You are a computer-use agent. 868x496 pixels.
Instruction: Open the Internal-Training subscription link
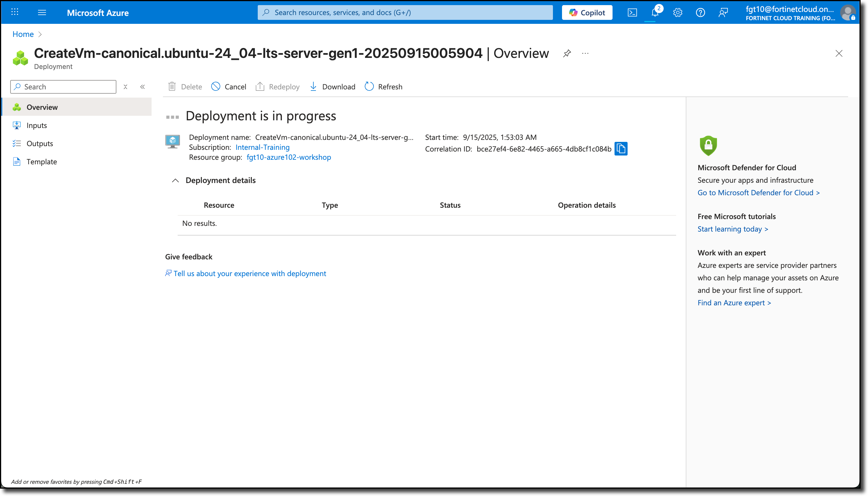262,147
